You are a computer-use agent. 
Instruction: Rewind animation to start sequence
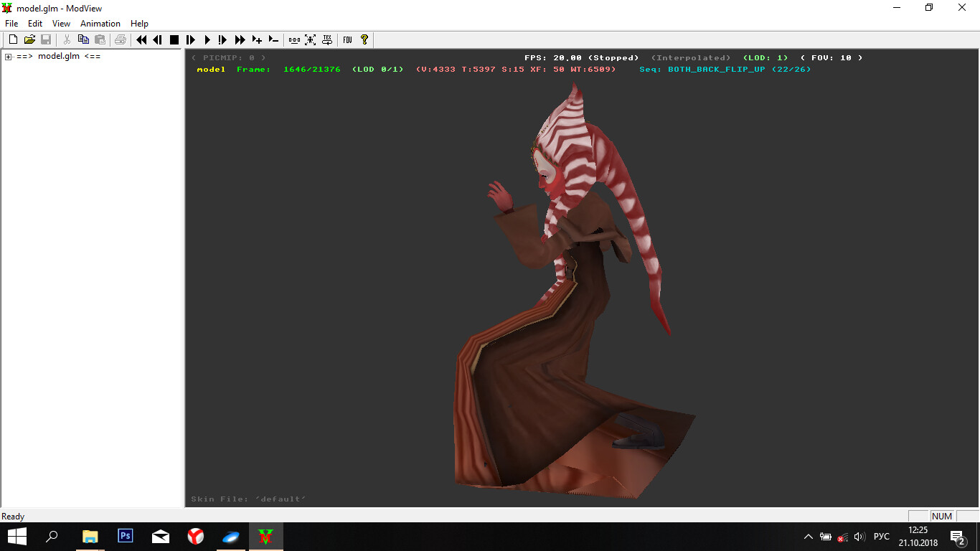pos(141,39)
